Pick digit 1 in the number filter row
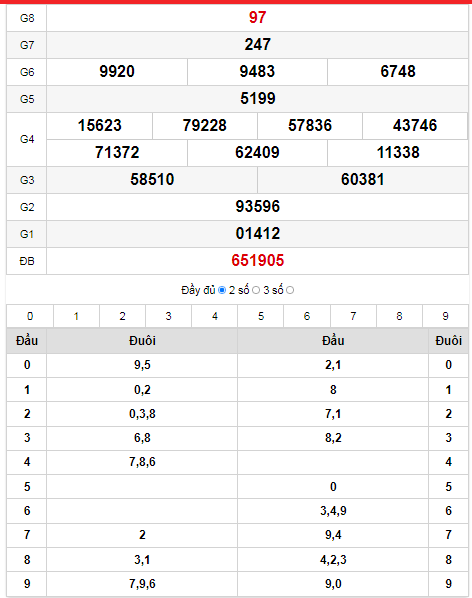The height and width of the screenshot is (598, 472). [x=76, y=316]
